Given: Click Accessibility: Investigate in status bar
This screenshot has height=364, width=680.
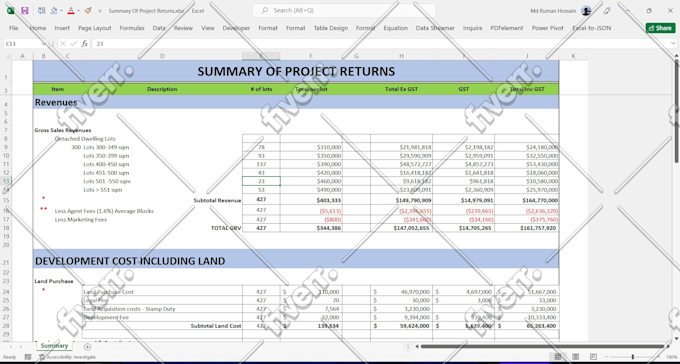Looking at the screenshot, I should click(x=68, y=357).
